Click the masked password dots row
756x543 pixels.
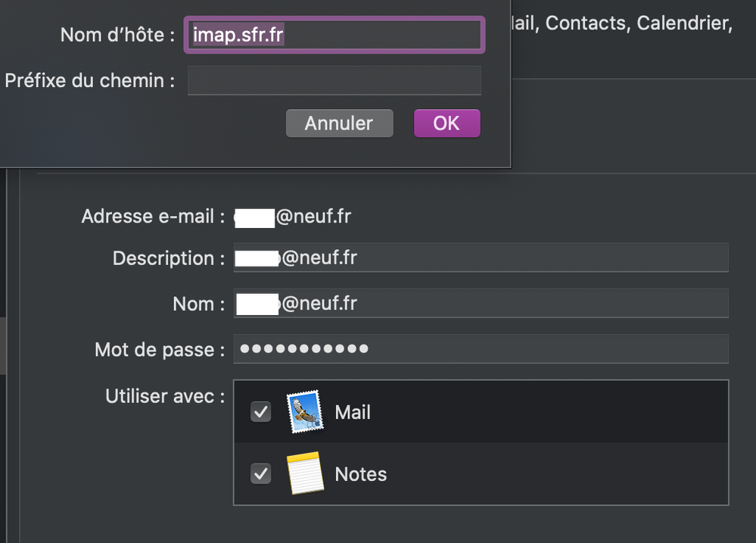(303, 349)
